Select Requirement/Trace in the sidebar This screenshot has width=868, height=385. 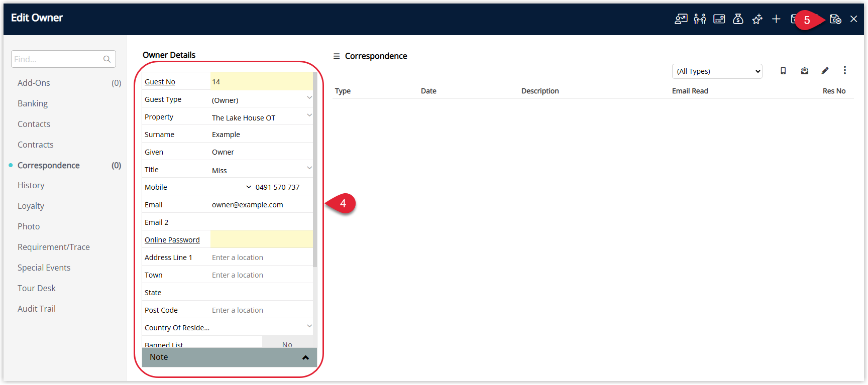tap(54, 247)
